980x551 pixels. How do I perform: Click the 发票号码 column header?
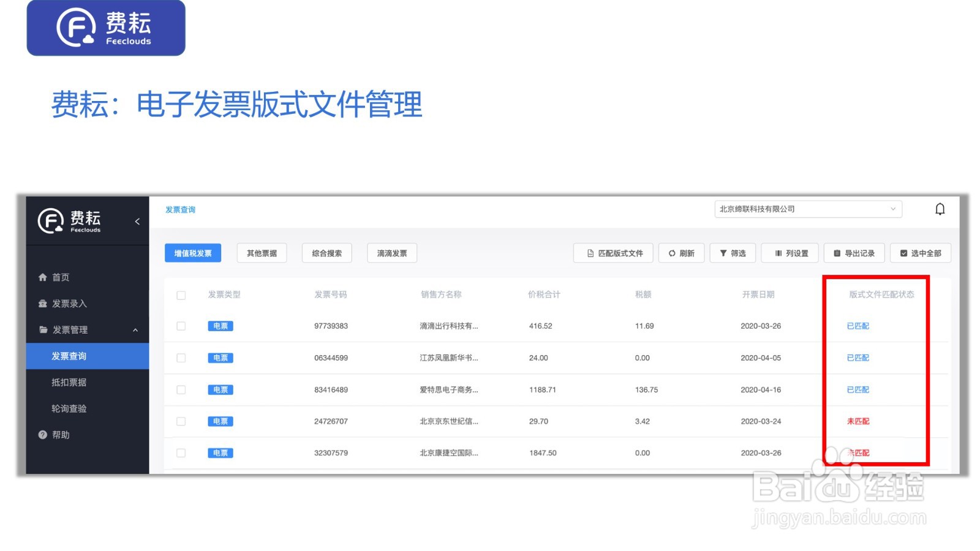[x=331, y=295]
